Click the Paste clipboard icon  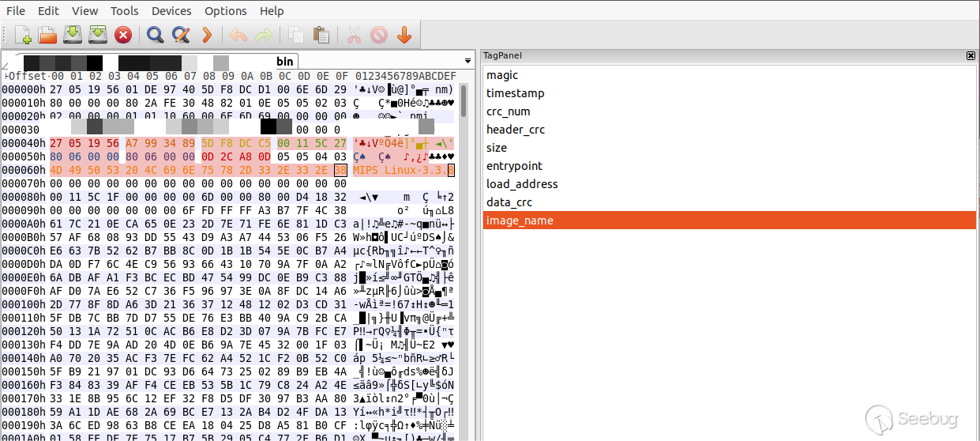click(321, 35)
